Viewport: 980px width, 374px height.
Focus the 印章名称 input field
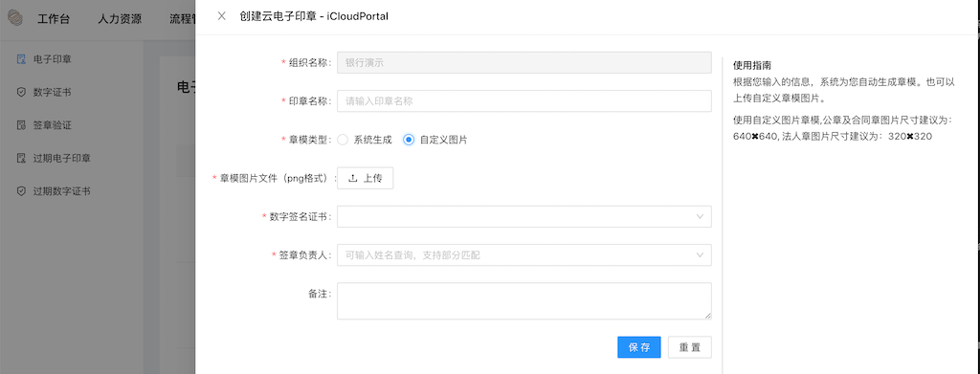[x=523, y=101]
